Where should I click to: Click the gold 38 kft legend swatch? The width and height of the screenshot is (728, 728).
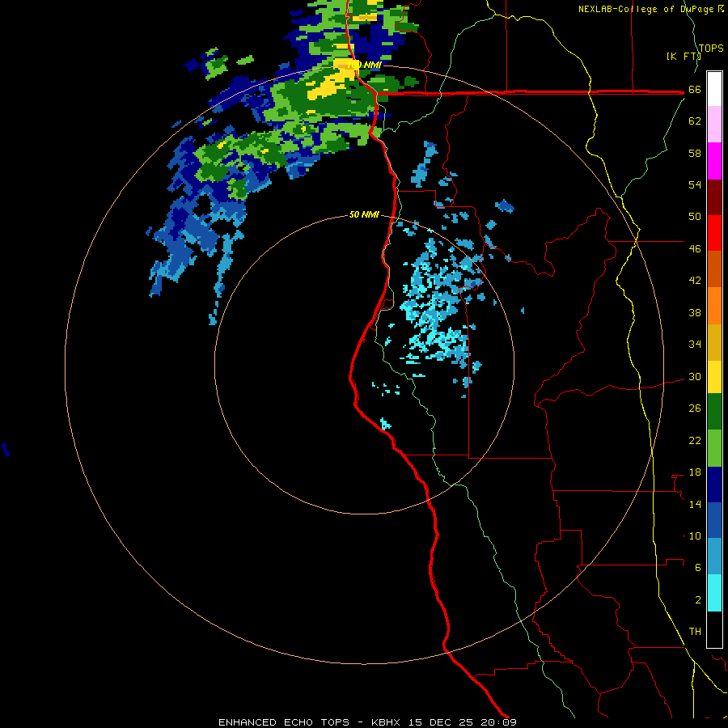[x=714, y=342]
